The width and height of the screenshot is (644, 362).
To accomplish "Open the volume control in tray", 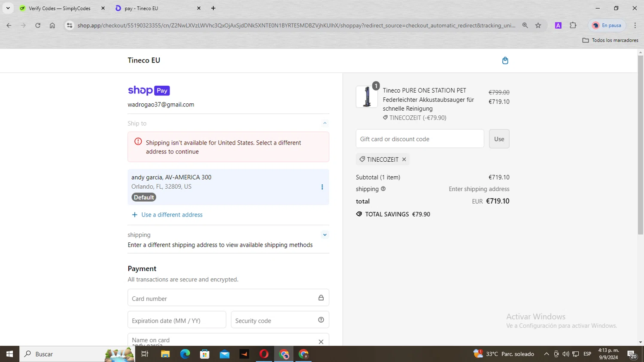I will pyautogui.click(x=566, y=354).
